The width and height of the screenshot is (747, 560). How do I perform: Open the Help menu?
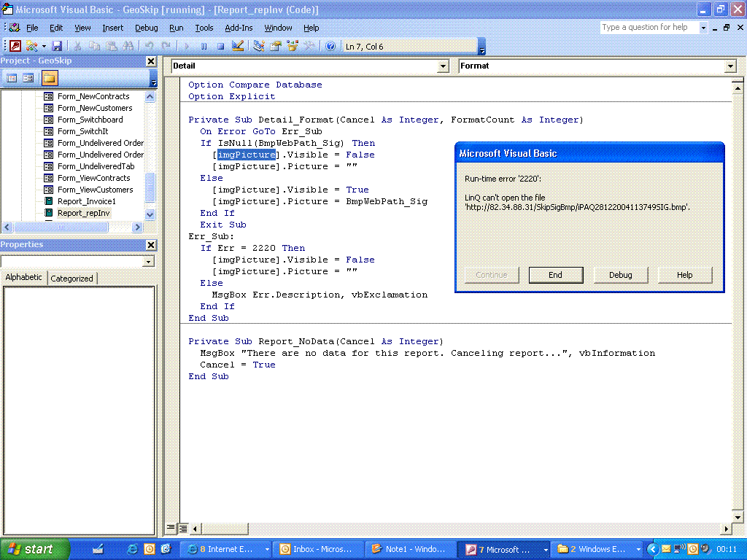click(311, 28)
